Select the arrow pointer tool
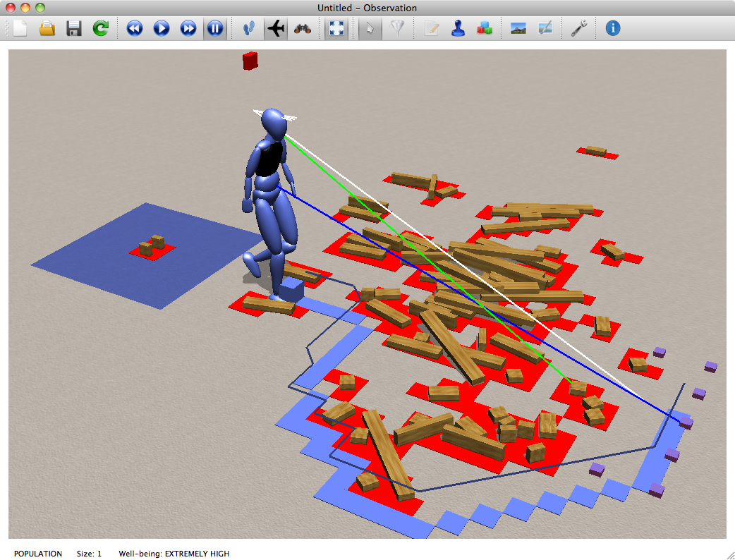Screen dimensions: 735x560 pyautogui.click(x=371, y=28)
